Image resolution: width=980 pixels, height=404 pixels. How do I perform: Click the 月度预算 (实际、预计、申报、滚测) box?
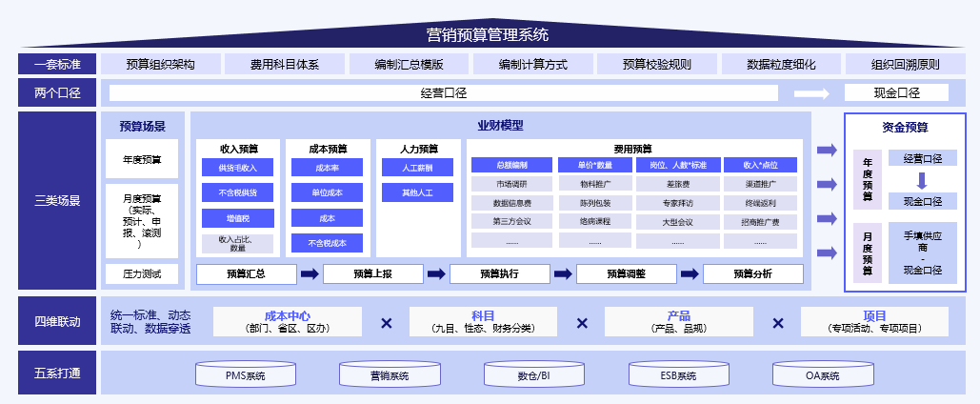click(x=142, y=221)
